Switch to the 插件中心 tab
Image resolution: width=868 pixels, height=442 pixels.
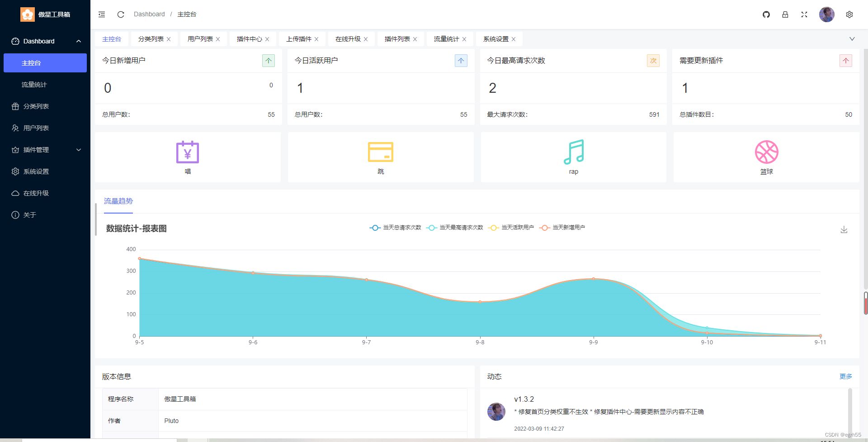coord(249,39)
